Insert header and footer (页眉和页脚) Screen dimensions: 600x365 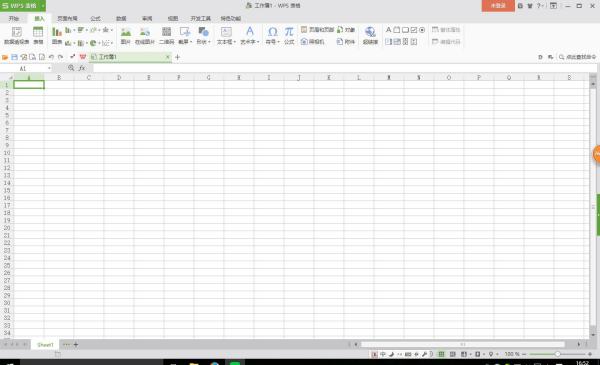318,29
